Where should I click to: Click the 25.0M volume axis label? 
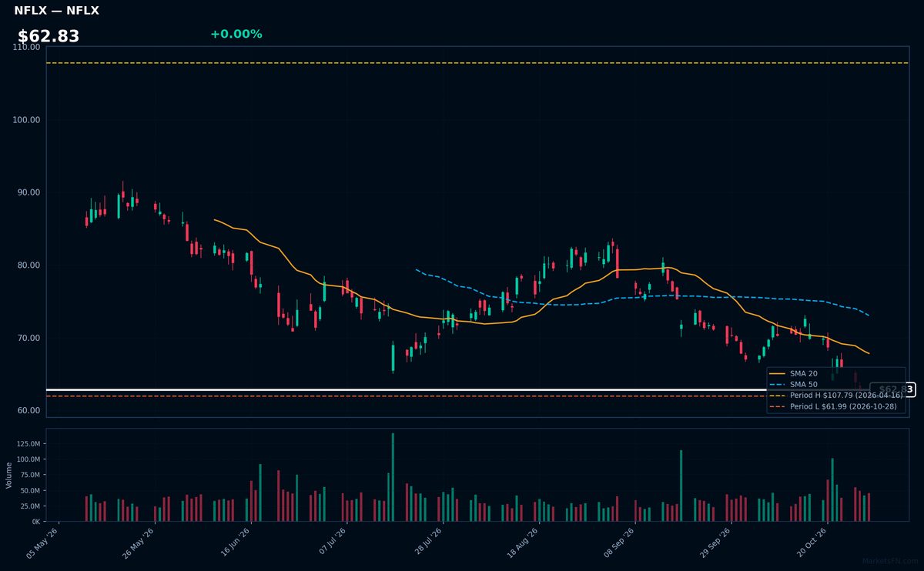[30, 506]
